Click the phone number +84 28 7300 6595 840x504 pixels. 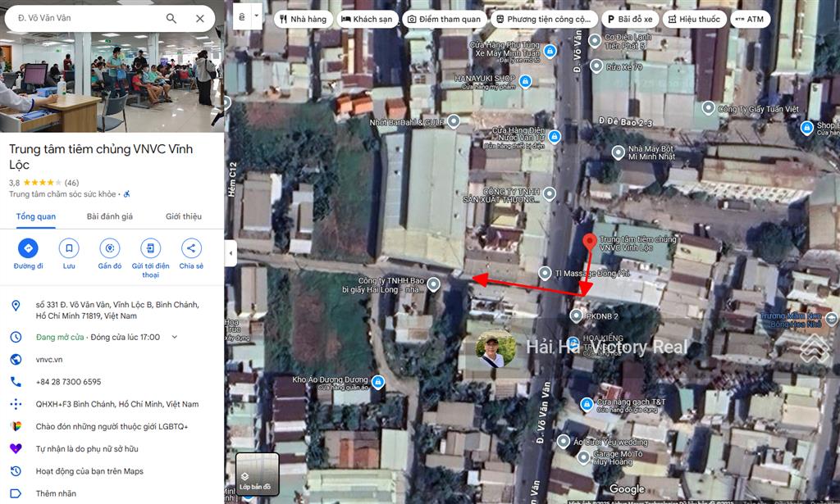click(69, 382)
